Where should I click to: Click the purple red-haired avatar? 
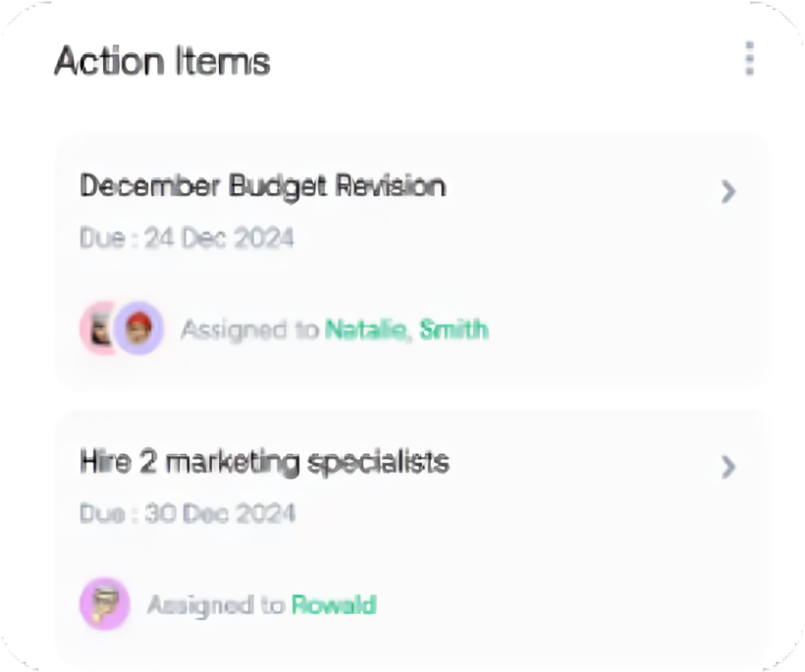(139, 328)
